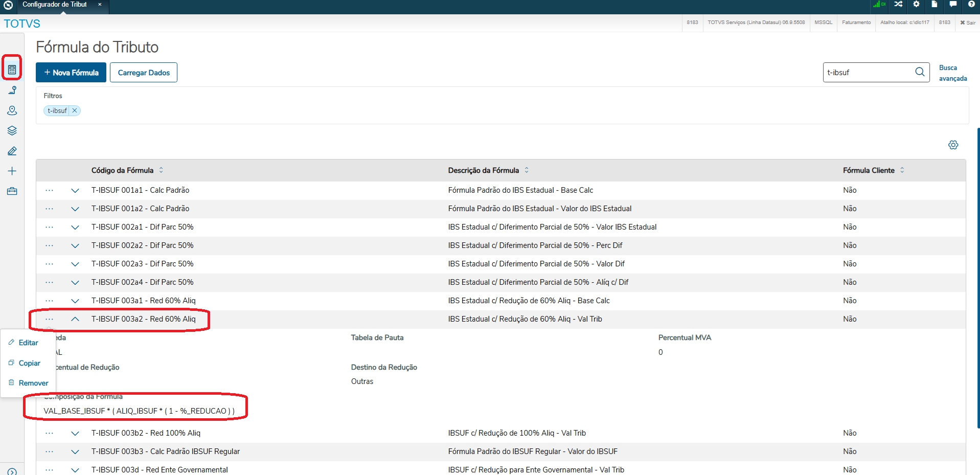This screenshot has width=980, height=475.
Task: Open actions menu for T-IBSUF 003a1
Action: pyautogui.click(x=49, y=301)
